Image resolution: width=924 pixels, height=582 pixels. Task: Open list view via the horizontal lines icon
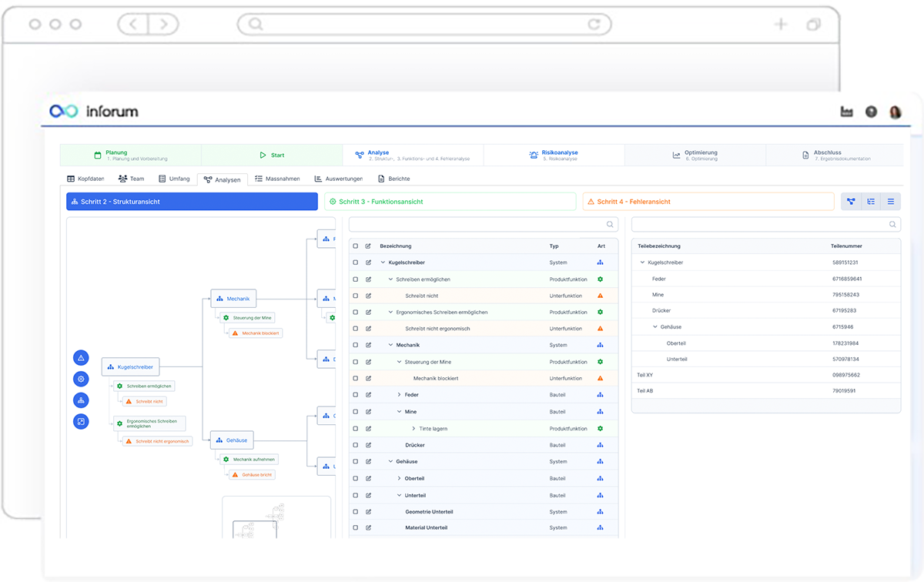[x=892, y=201]
